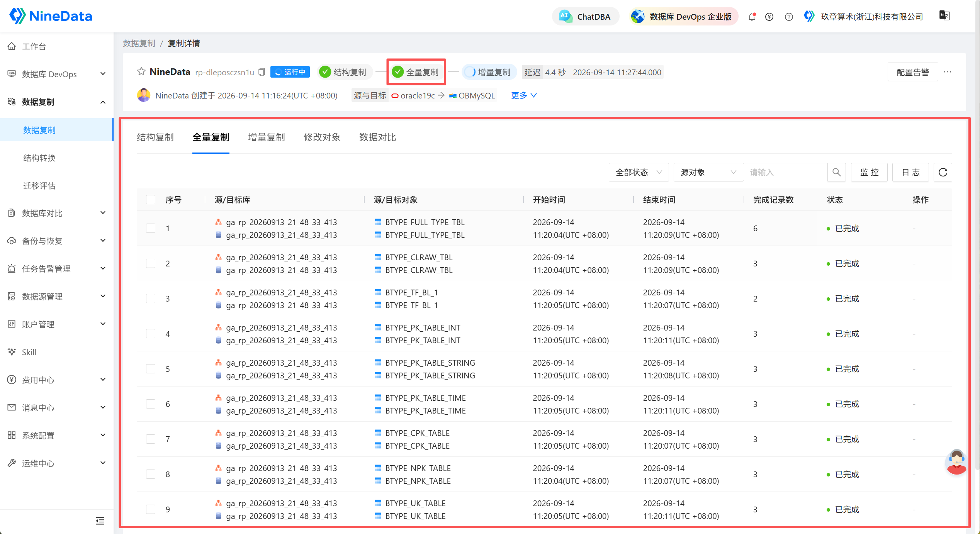
Task: Switch language with the translate icon
Action: tap(944, 15)
